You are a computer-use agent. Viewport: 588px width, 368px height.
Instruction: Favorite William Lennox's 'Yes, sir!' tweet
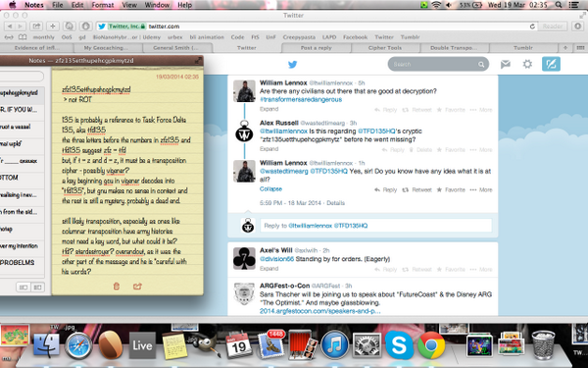[x=451, y=189]
